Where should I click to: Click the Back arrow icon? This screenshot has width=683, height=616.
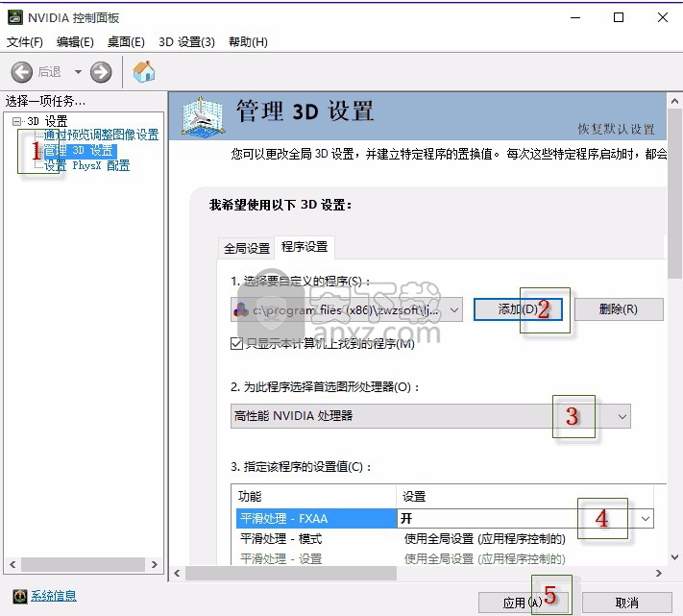22,72
